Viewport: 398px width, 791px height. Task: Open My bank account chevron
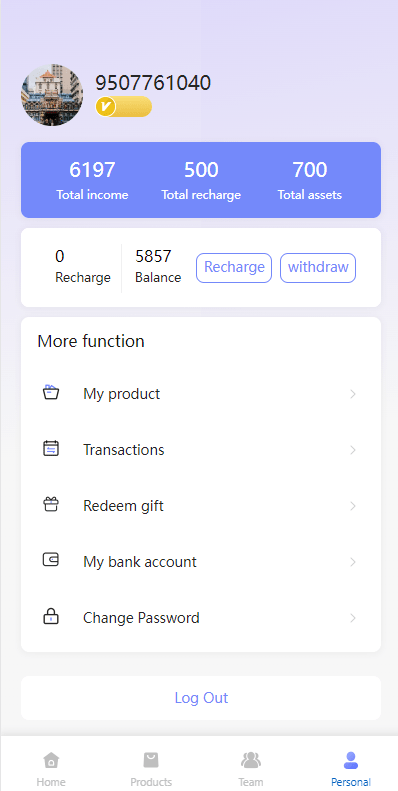click(353, 562)
